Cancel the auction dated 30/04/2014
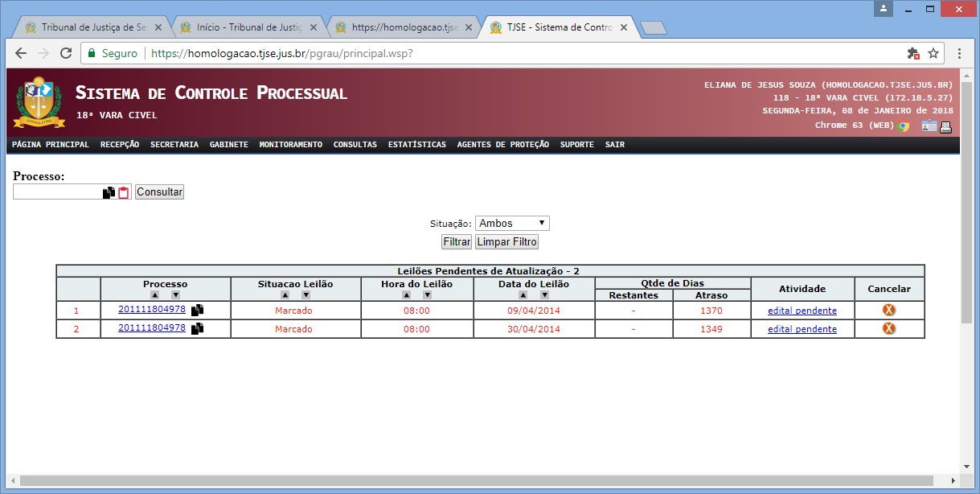 click(888, 328)
